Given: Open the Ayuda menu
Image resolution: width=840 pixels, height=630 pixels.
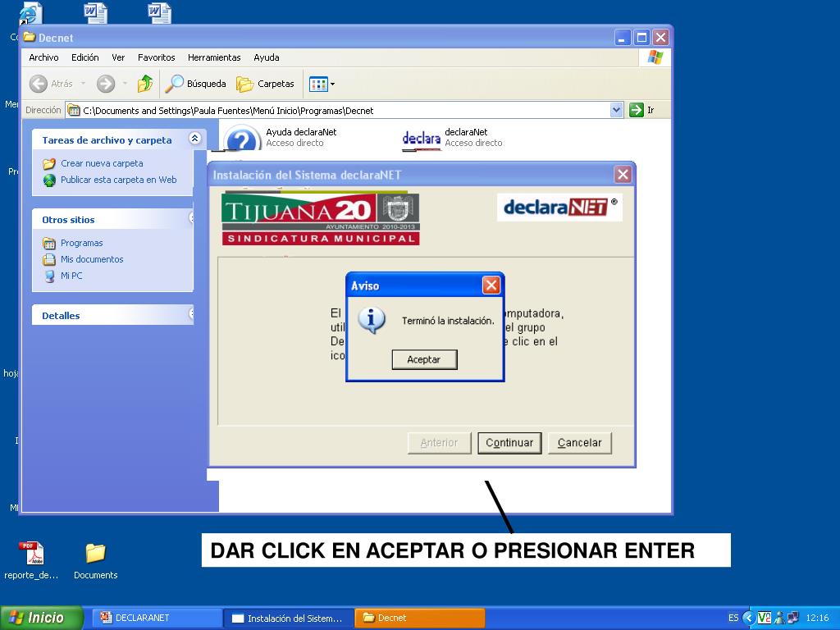Looking at the screenshot, I should coord(267,57).
